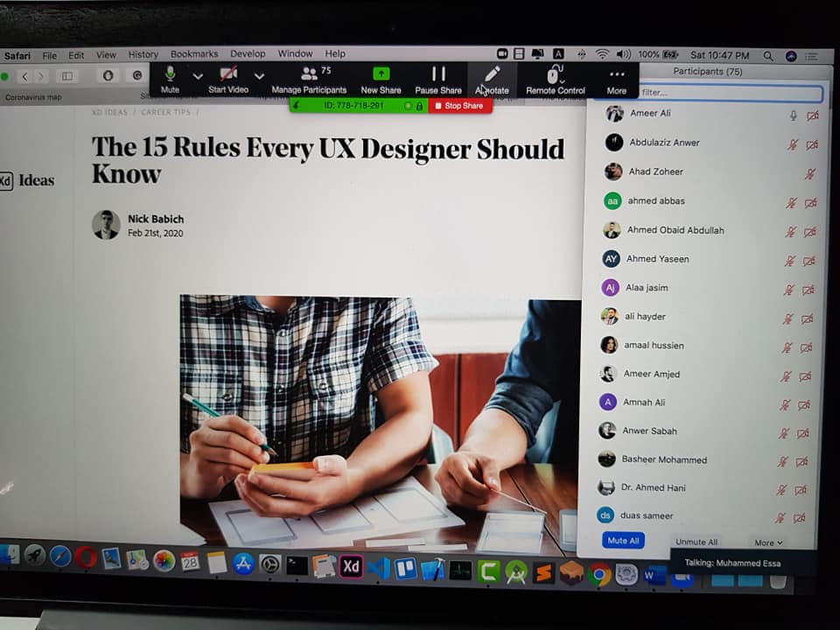Open the History menu
This screenshot has height=630, width=840.
pyautogui.click(x=143, y=54)
